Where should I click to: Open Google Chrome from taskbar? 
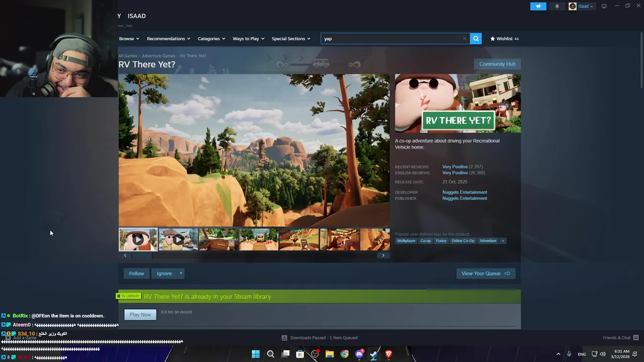[344, 354]
